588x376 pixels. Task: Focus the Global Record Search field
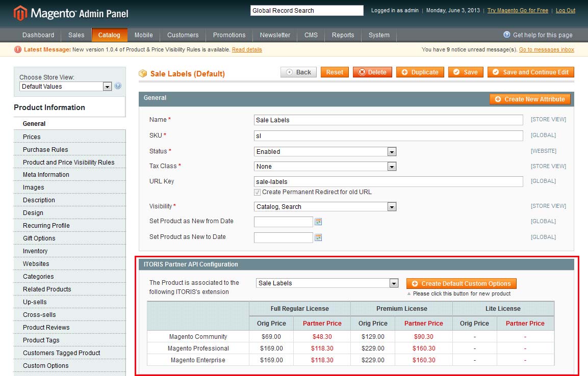click(307, 11)
